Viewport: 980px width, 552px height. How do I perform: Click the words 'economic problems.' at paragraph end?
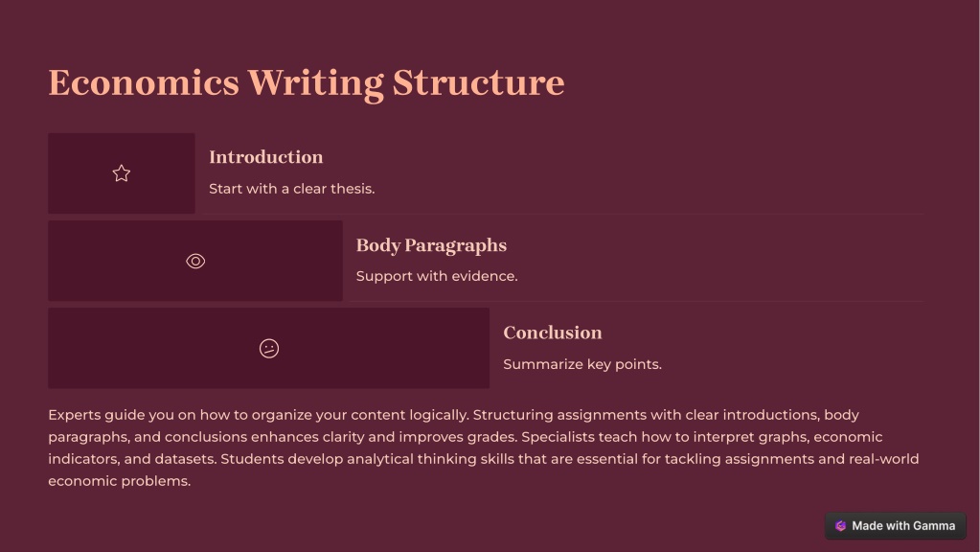(x=120, y=481)
